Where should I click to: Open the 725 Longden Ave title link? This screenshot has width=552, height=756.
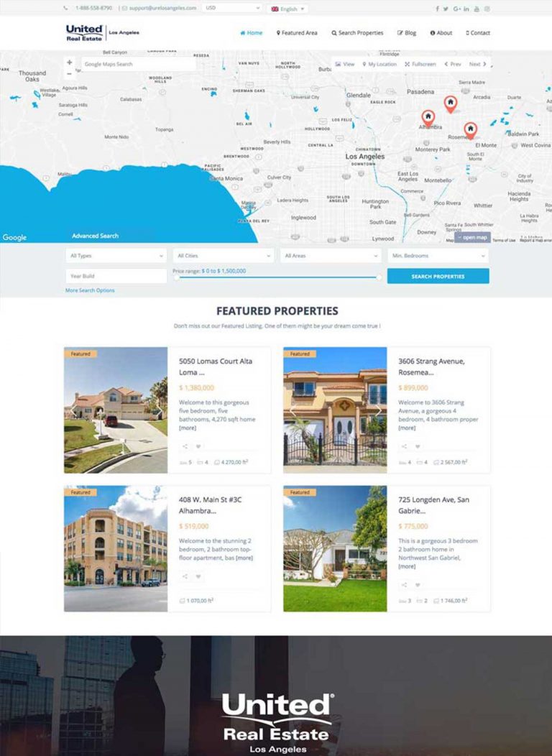click(x=433, y=504)
